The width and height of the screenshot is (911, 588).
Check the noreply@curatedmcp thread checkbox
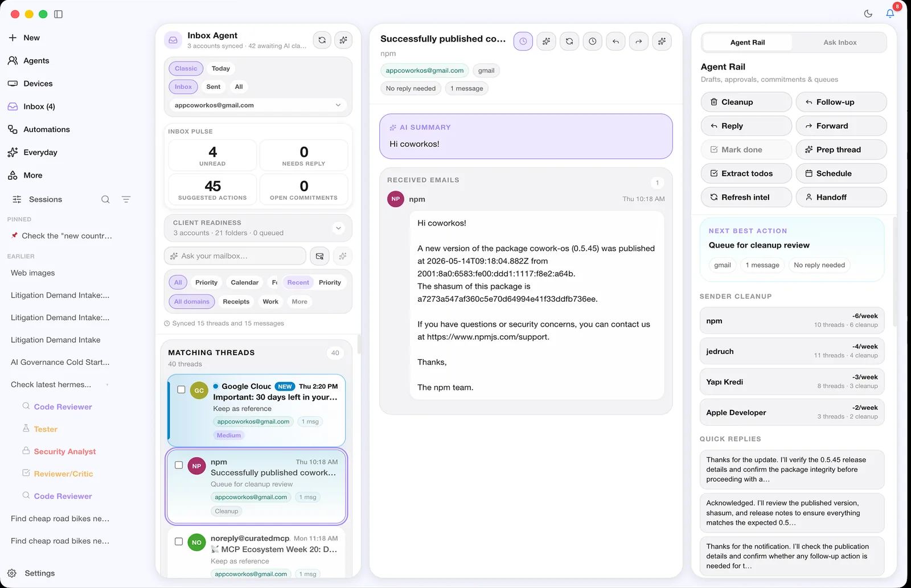click(179, 541)
